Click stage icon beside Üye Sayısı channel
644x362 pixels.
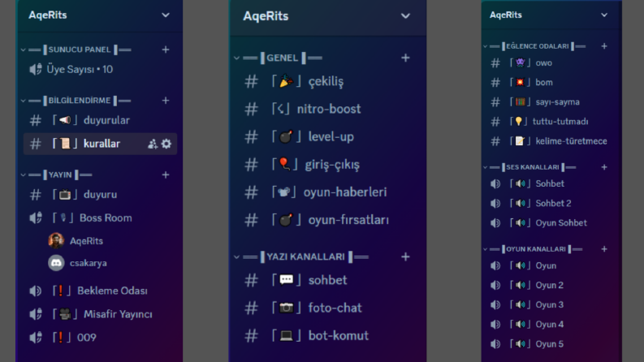(35, 69)
